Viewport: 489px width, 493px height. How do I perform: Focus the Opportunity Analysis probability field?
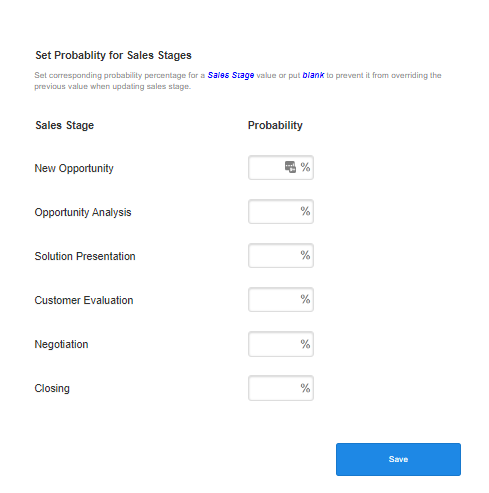click(281, 211)
